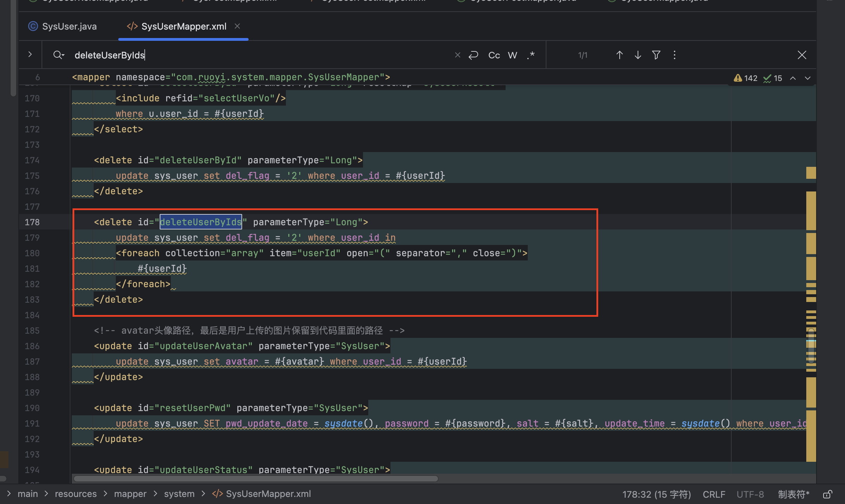Clear the search field text
Screen dimensions: 845x504
click(457, 55)
